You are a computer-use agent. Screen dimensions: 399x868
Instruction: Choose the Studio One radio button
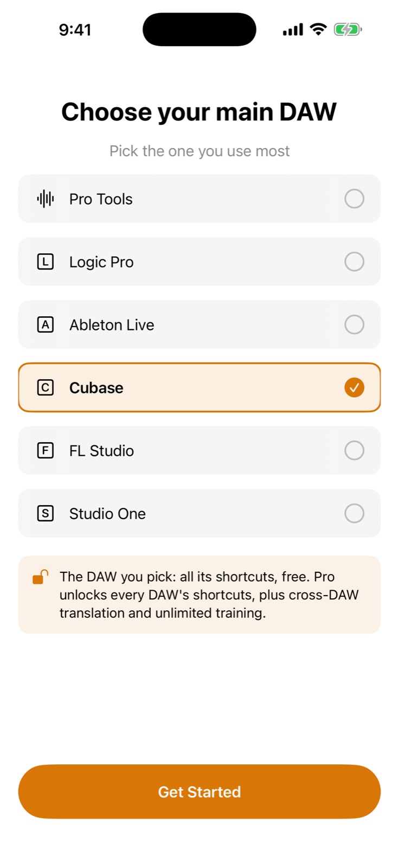(355, 514)
